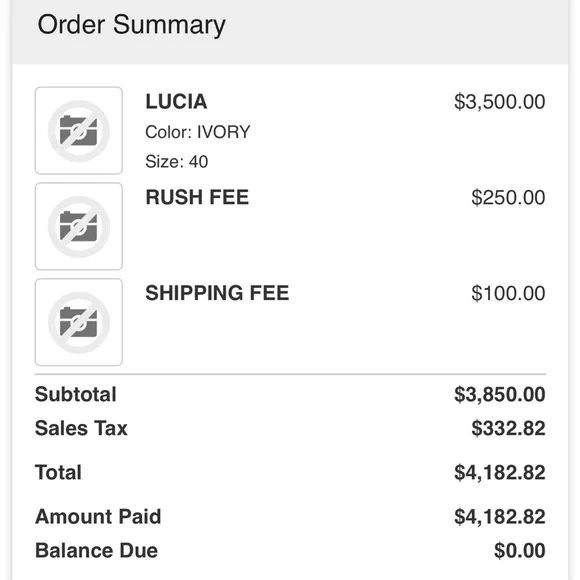
Task: Click the Total label
Action: coord(58,472)
